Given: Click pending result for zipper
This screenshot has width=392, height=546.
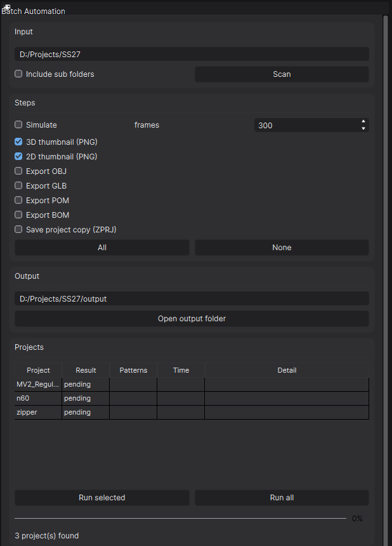Looking at the screenshot, I should click(86, 412).
